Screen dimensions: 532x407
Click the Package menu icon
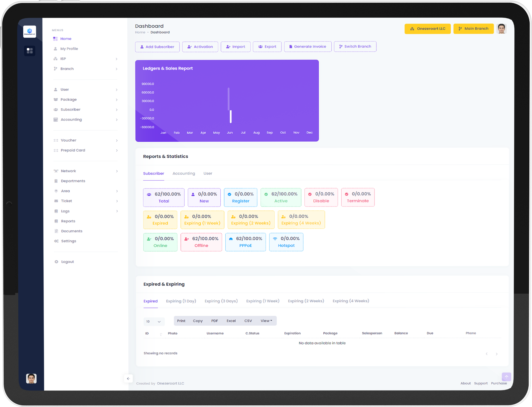pyautogui.click(x=56, y=100)
